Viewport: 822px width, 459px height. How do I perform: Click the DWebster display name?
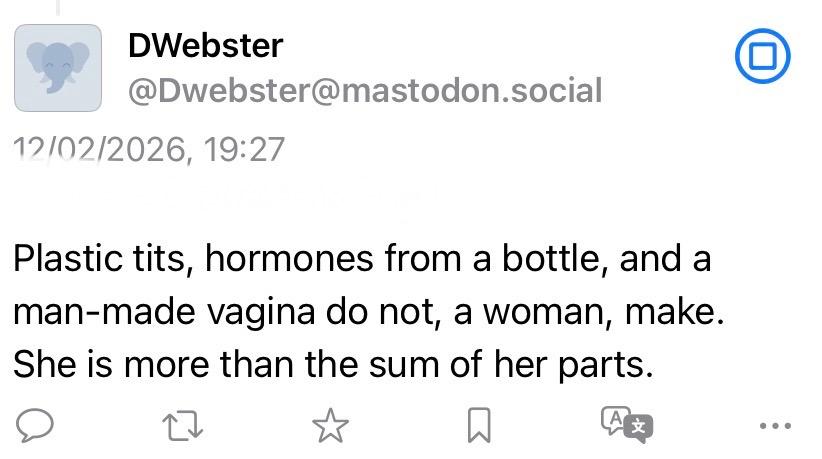pyautogui.click(x=205, y=45)
